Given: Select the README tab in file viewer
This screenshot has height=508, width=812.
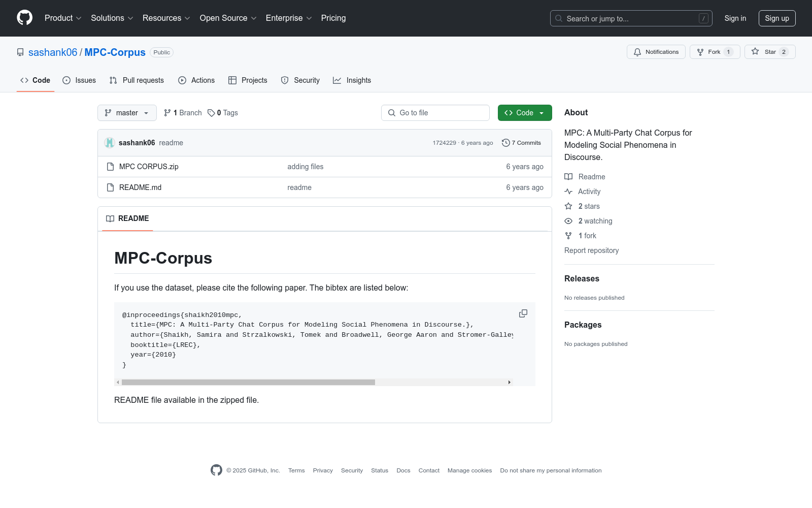Looking at the screenshot, I should click(x=127, y=218).
